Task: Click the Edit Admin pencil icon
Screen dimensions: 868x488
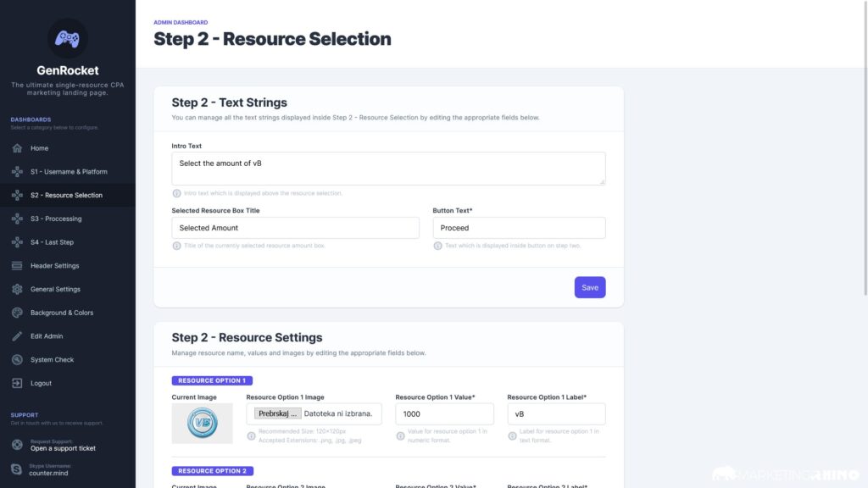Action: (x=17, y=336)
